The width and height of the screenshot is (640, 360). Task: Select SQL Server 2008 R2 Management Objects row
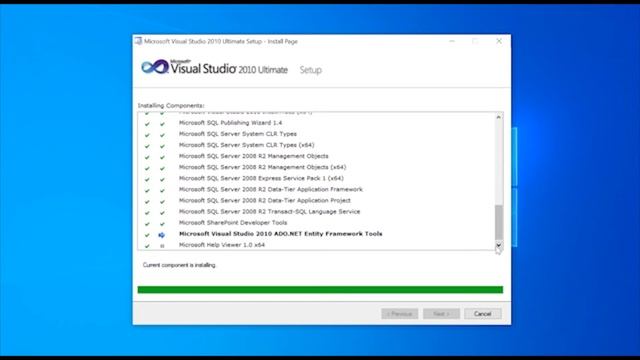(253, 156)
